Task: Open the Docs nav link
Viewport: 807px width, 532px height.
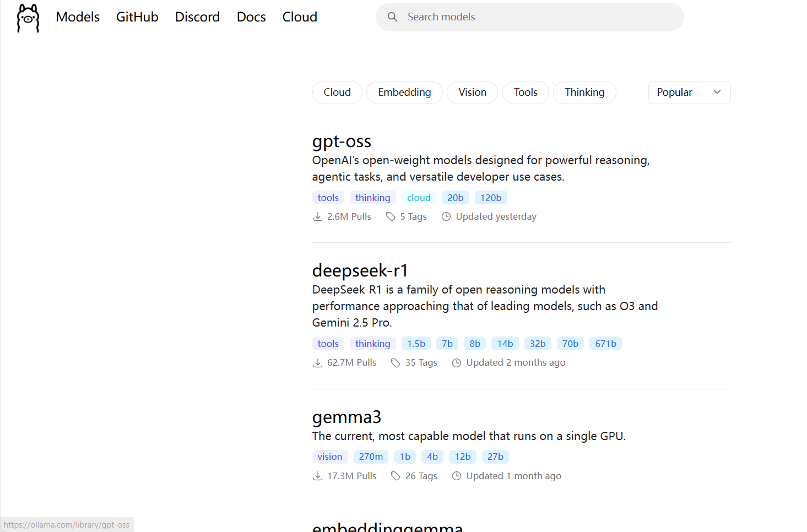Action: coord(251,17)
